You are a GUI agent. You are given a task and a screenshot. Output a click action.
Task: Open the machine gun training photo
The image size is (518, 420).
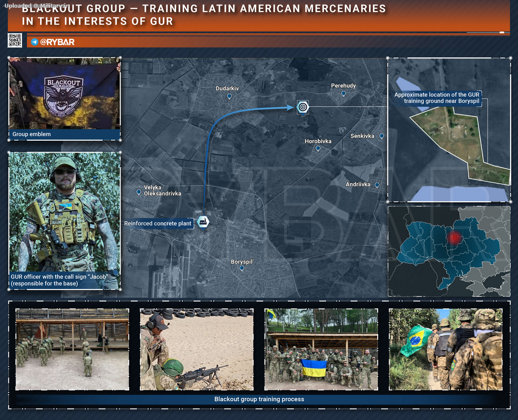point(196,349)
